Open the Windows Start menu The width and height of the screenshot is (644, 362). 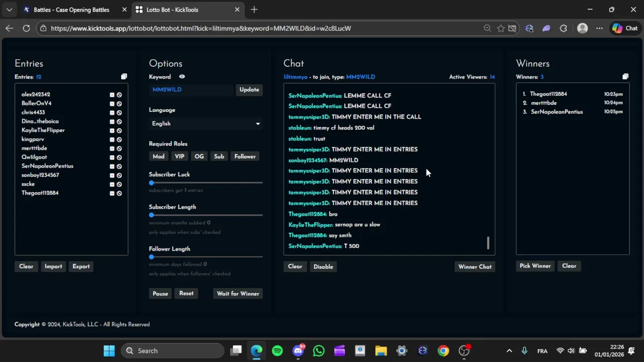[x=109, y=351]
